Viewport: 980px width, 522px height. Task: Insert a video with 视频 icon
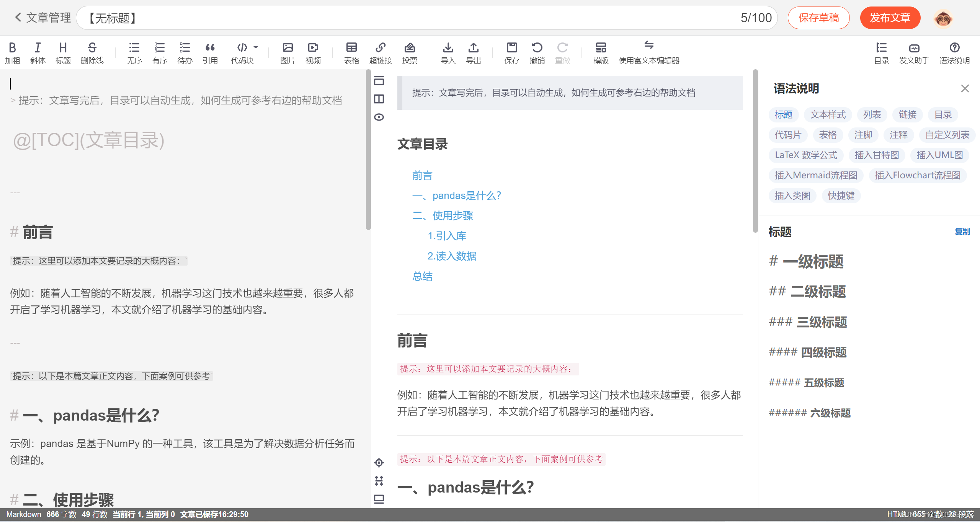tap(313, 53)
